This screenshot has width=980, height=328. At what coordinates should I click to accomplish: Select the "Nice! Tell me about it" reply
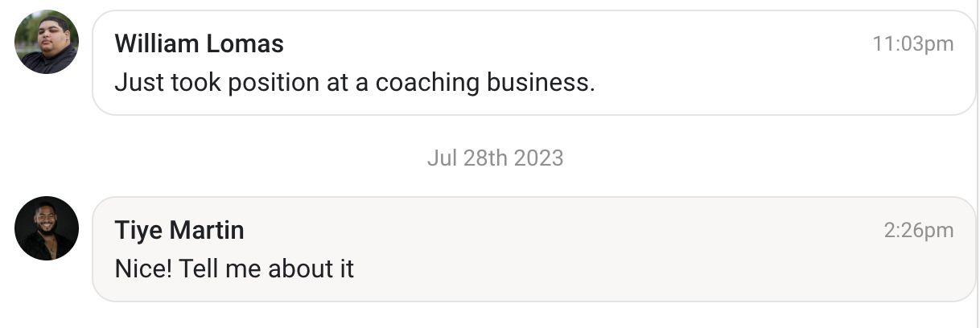[234, 269]
